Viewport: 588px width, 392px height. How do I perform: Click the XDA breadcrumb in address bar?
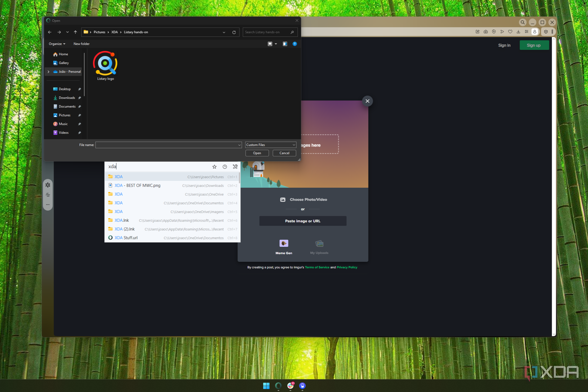pos(114,32)
